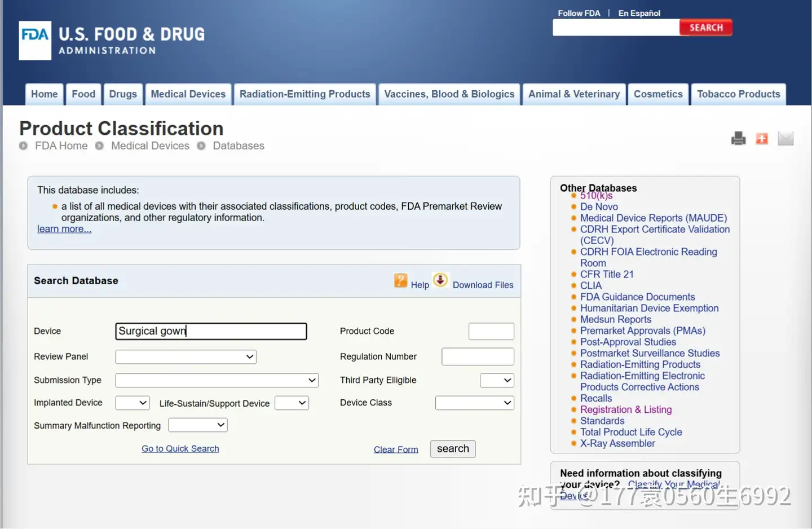Open Humanitarian Device Exemption link
The height and width of the screenshot is (529, 812).
[x=649, y=308]
